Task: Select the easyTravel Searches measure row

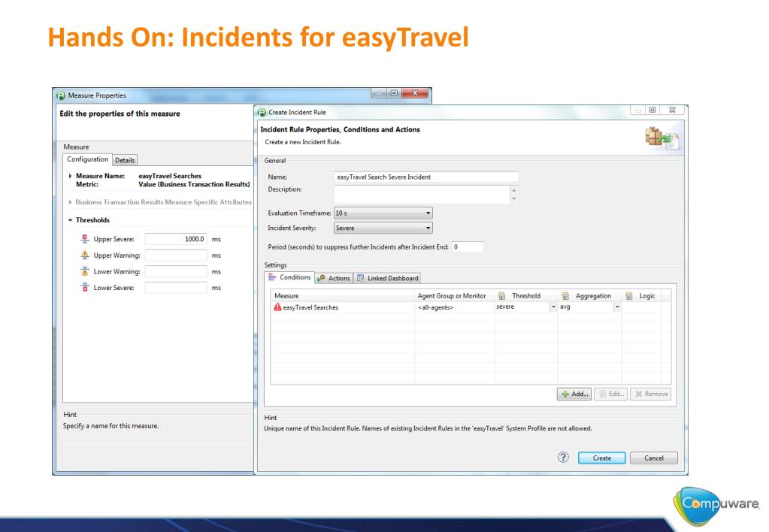Action: [x=471, y=307]
